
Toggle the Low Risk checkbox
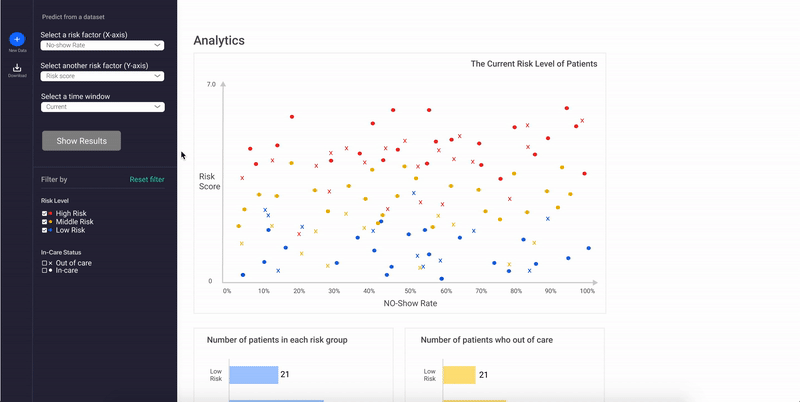point(44,230)
